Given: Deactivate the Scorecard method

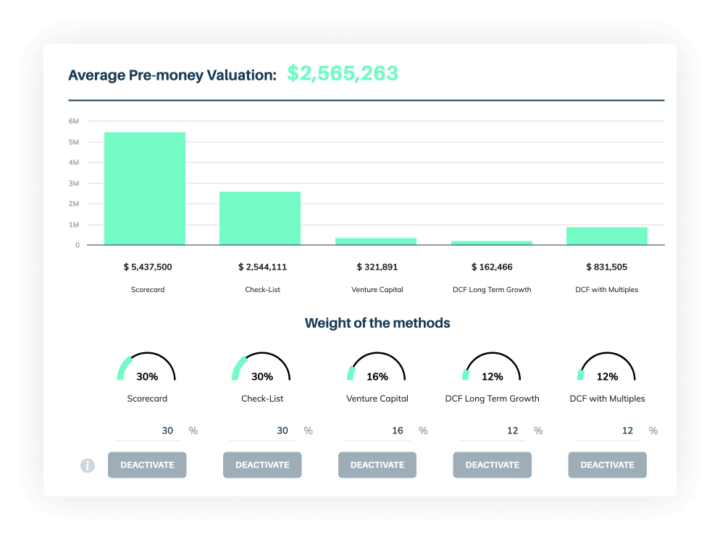Looking at the screenshot, I should (147, 465).
